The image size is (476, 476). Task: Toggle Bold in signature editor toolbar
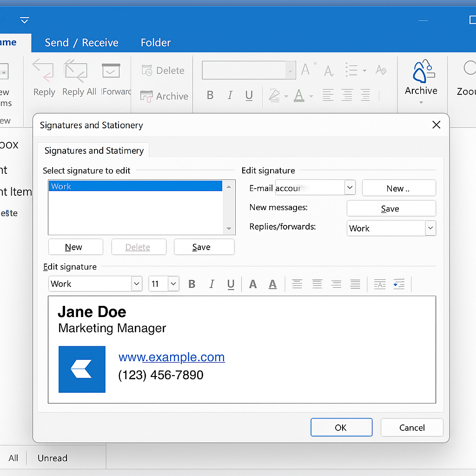[192, 284]
